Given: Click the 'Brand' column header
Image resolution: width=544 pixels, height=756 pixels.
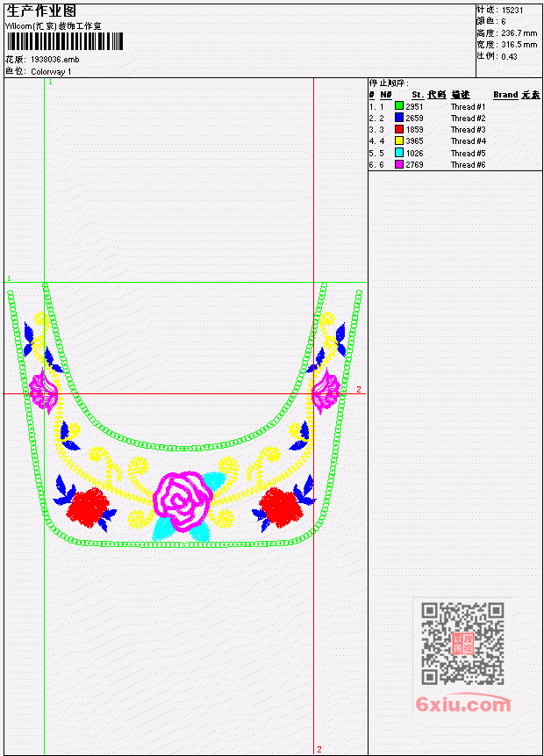Looking at the screenshot, I should pos(505,95).
